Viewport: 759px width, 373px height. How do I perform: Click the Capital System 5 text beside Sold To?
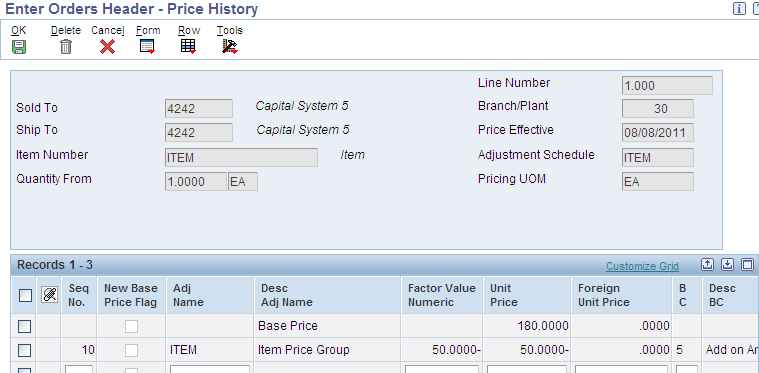302,106
